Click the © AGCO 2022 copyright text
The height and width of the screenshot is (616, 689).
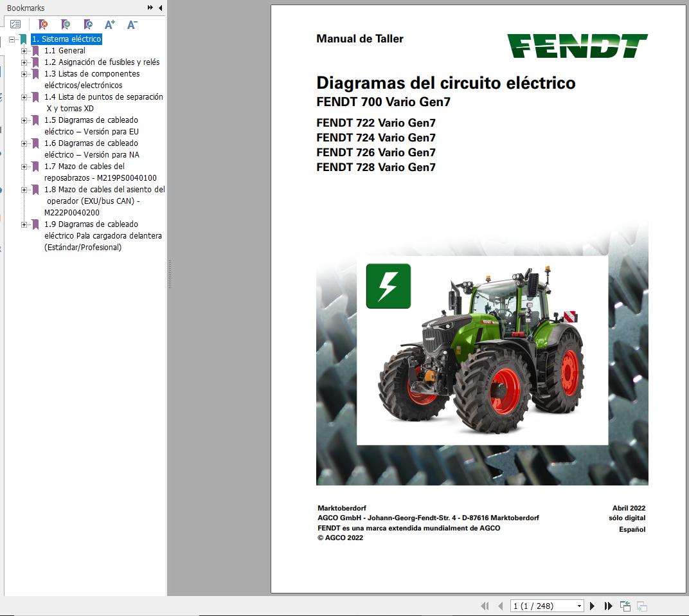coord(341,538)
